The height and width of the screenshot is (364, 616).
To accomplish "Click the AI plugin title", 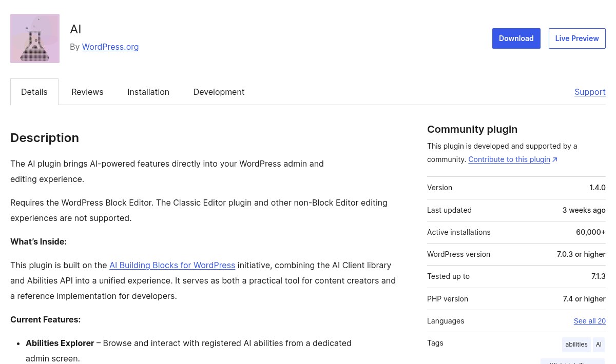I will 75,29.
